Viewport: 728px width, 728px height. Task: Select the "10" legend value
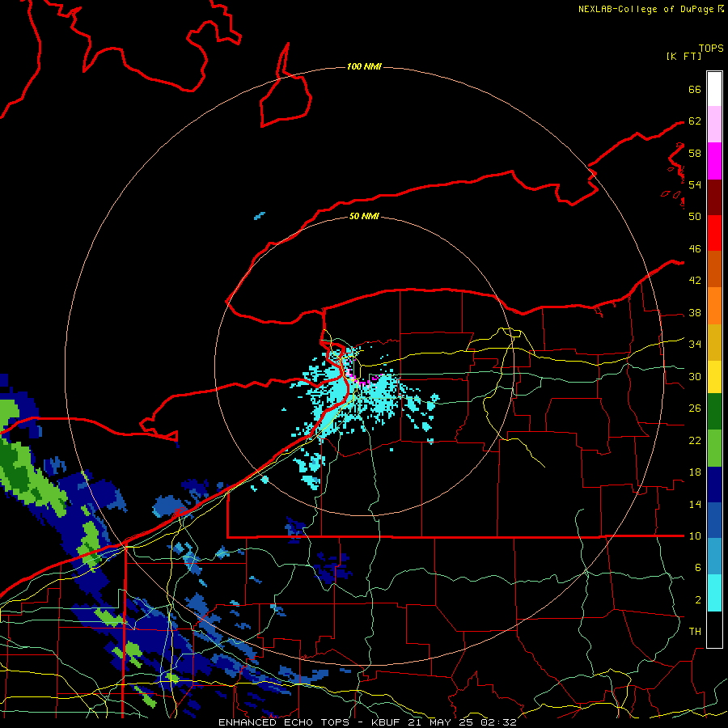pyautogui.click(x=695, y=535)
